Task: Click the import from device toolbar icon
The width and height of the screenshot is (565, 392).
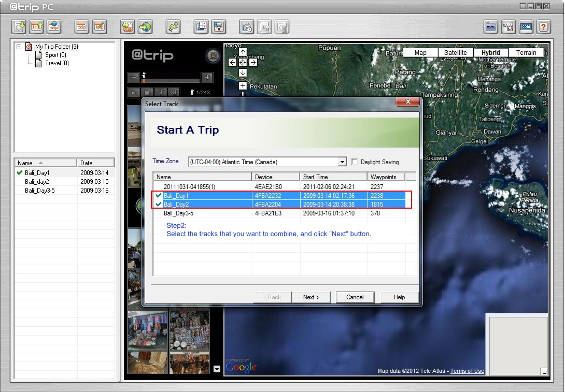Action: click(x=19, y=27)
